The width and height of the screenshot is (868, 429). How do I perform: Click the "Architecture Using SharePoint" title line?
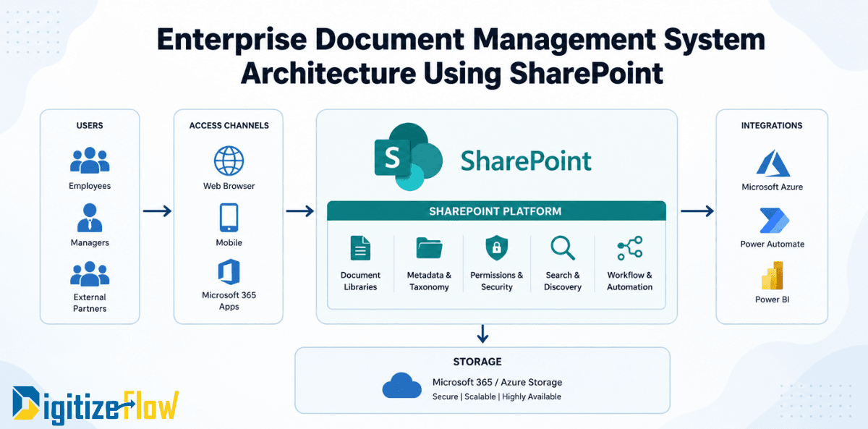tap(452, 74)
